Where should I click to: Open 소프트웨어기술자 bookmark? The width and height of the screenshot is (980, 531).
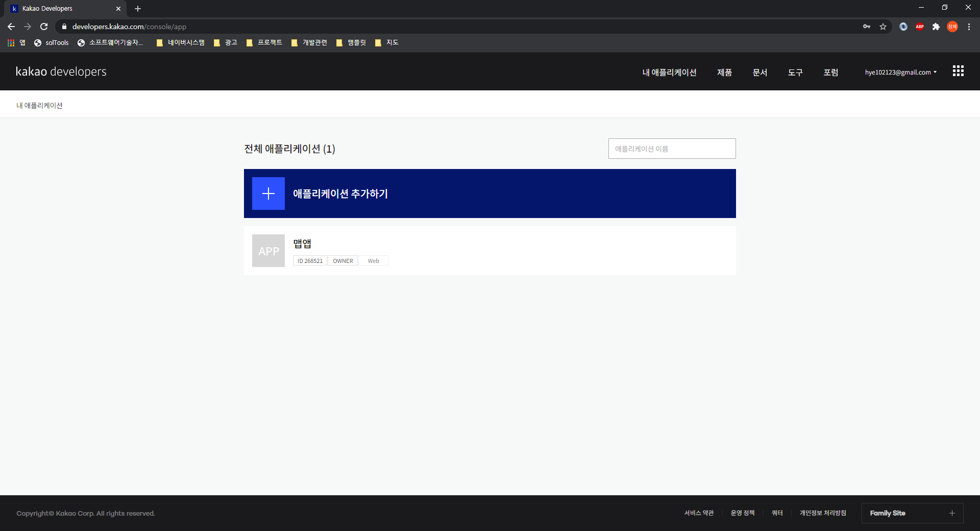click(x=111, y=43)
